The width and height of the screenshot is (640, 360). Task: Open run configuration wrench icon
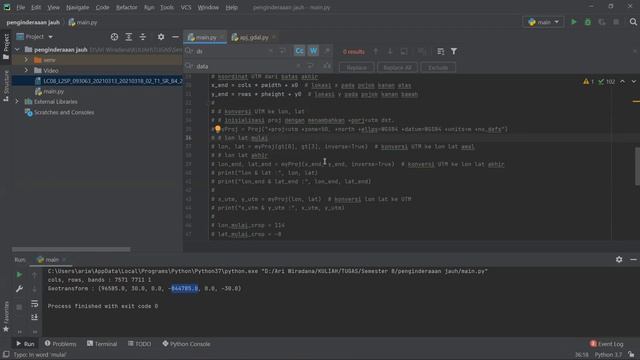tap(19, 289)
